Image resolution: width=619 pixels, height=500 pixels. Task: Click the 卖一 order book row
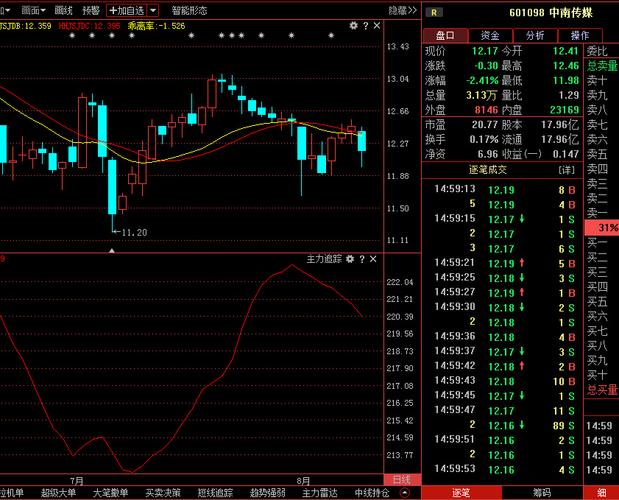tap(602, 213)
